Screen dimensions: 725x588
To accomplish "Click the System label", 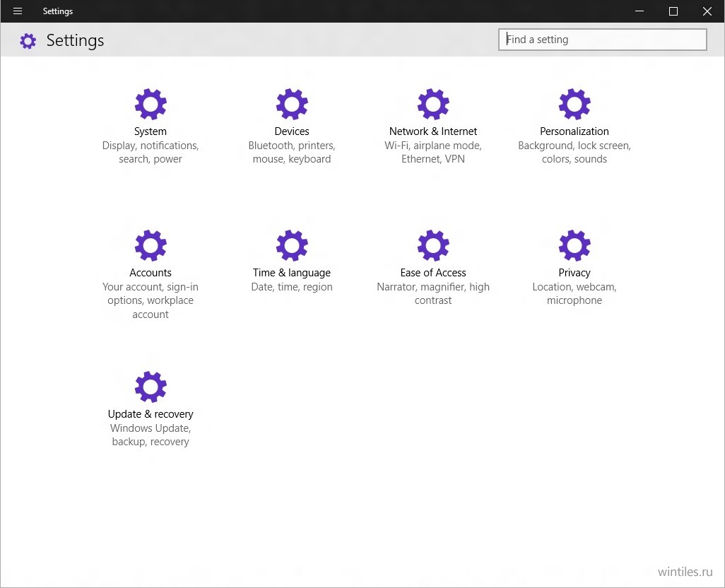I will [151, 131].
